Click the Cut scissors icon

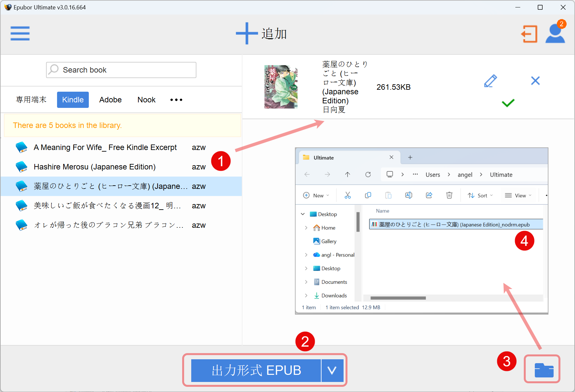(x=347, y=195)
